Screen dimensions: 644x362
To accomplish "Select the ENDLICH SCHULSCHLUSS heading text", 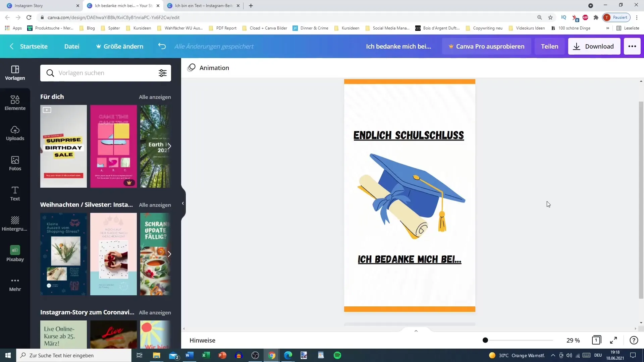I will 409,135.
